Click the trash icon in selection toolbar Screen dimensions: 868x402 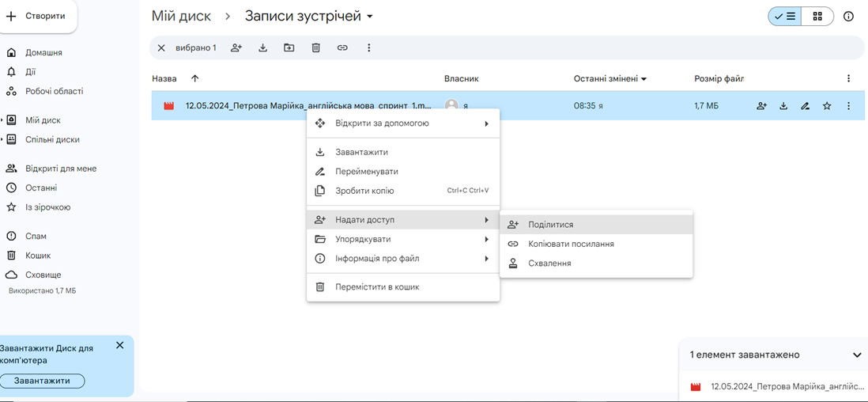coord(315,47)
